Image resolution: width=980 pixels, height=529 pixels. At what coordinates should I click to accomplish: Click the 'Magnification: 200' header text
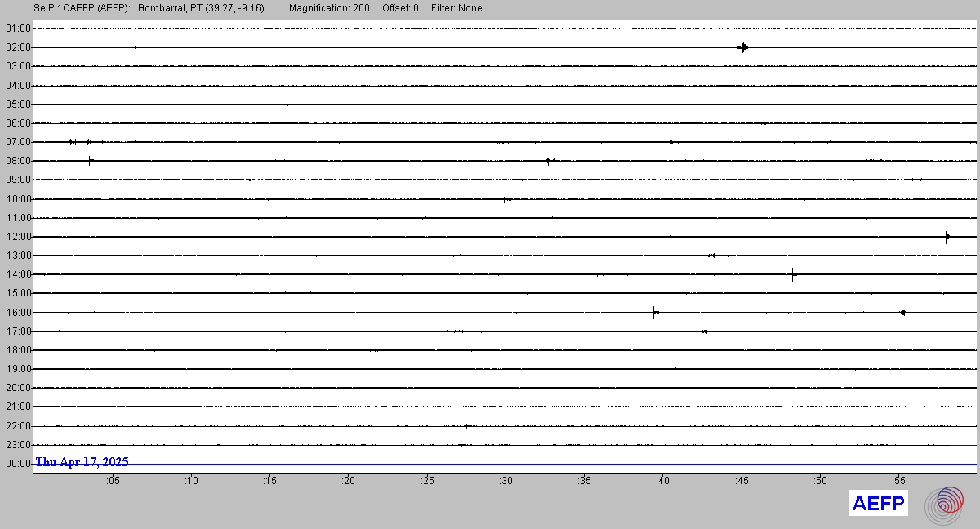329,8
